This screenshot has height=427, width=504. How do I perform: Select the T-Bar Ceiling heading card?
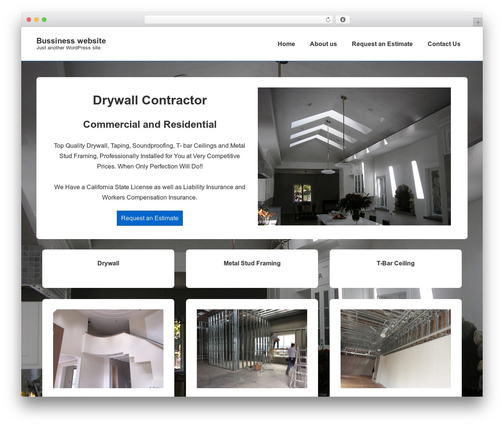[x=396, y=269]
